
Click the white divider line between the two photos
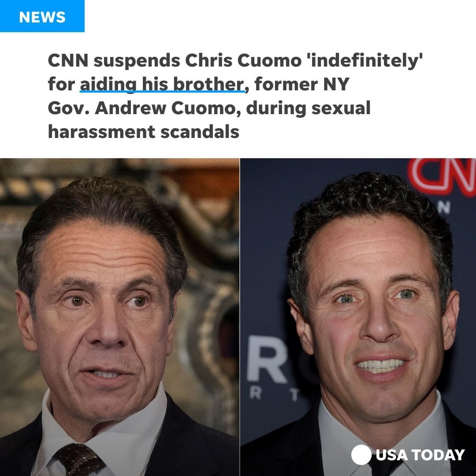click(240, 317)
